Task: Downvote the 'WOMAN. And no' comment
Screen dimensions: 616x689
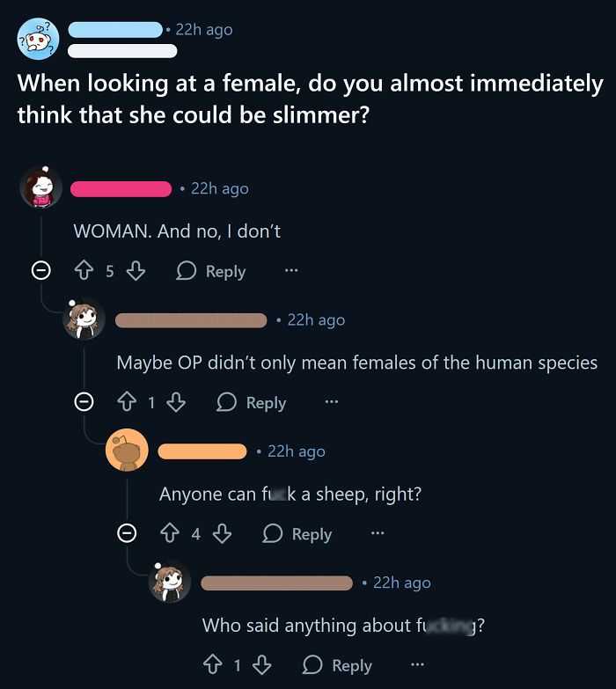Action: coord(135,271)
